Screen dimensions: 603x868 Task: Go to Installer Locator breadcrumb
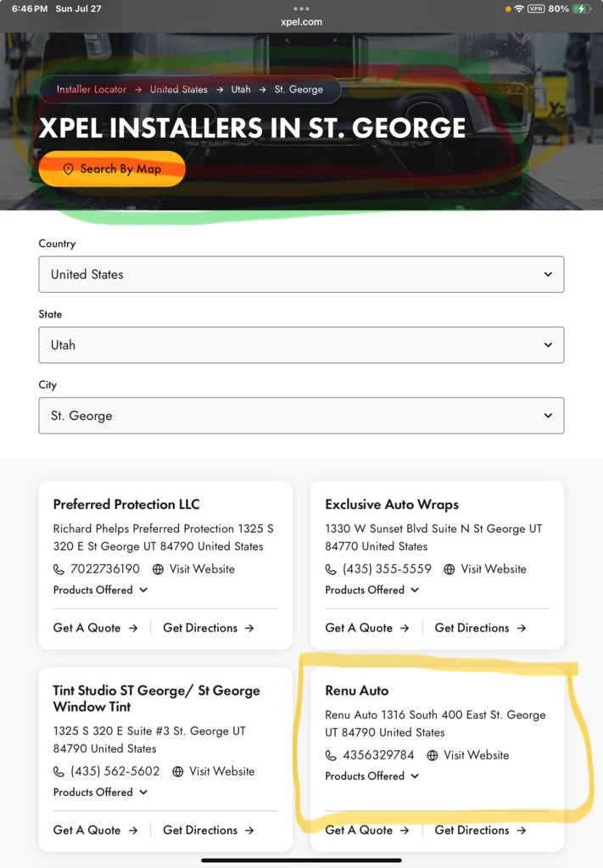pyautogui.click(x=92, y=89)
